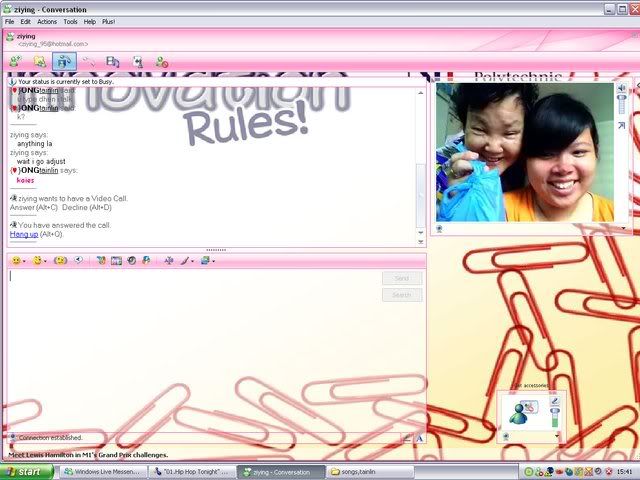Click the webcam icon below the video feed

click(440, 229)
